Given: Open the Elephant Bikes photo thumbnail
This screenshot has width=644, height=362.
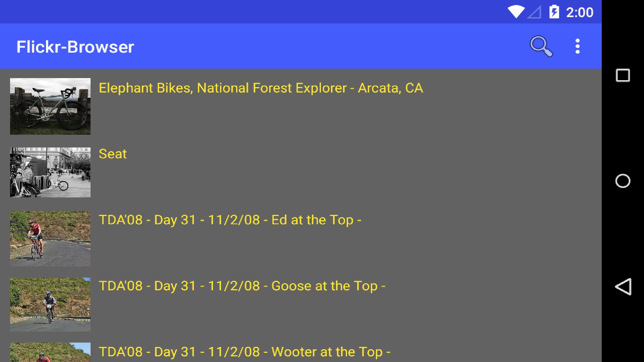Looking at the screenshot, I should tap(50, 106).
